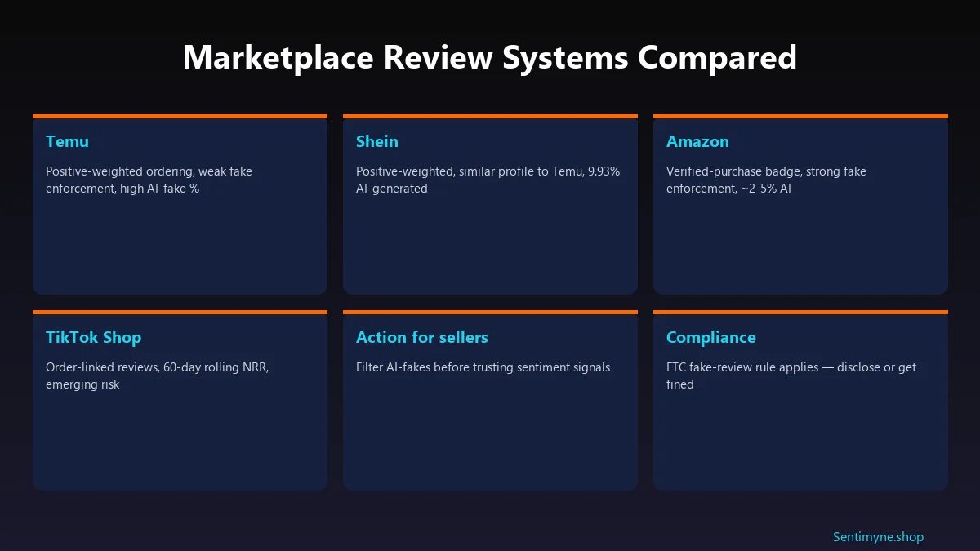Viewport: 980px width, 551px height.
Task: Open the Sentimyne.shop link
Action: [878, 537]
